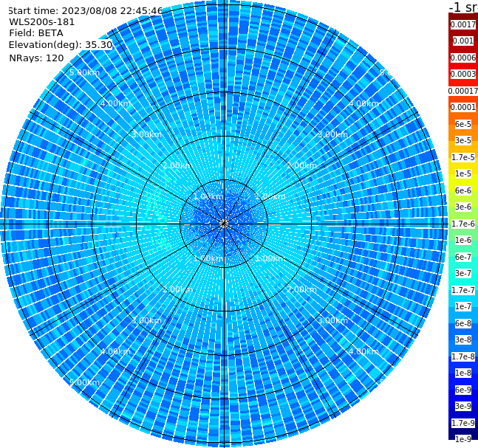This screenshot has width=478, height=448.
Task: Select the 3e-8 colorbar label
Action: tap(463, 340)
